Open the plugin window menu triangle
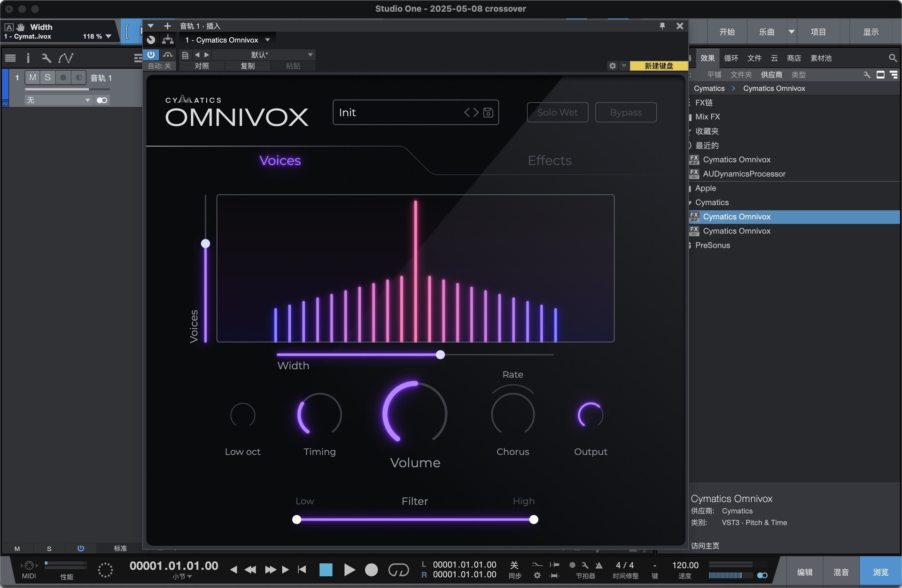Screen dimensions: 902x588 coord(151,26)
